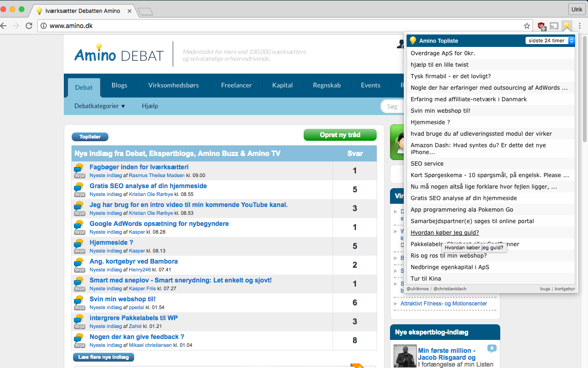The height and width of the screenshot is (368, 588).
Task: Open 'Erfaring med affilliate-netværk i Danmark' entry
Action: tap(469, 99)
